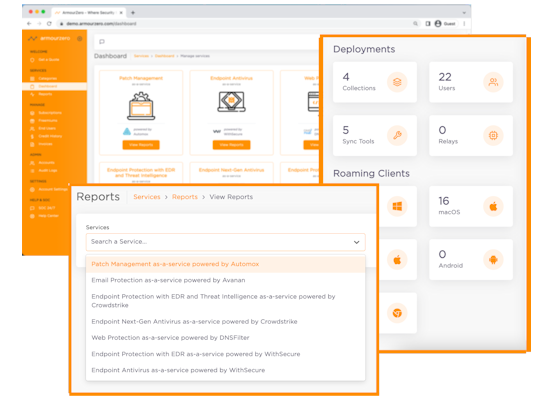The width and height of the screenshot is (553, 400).
Task: Open Accounts in sidebar
Action: click(x=42, y=163)
